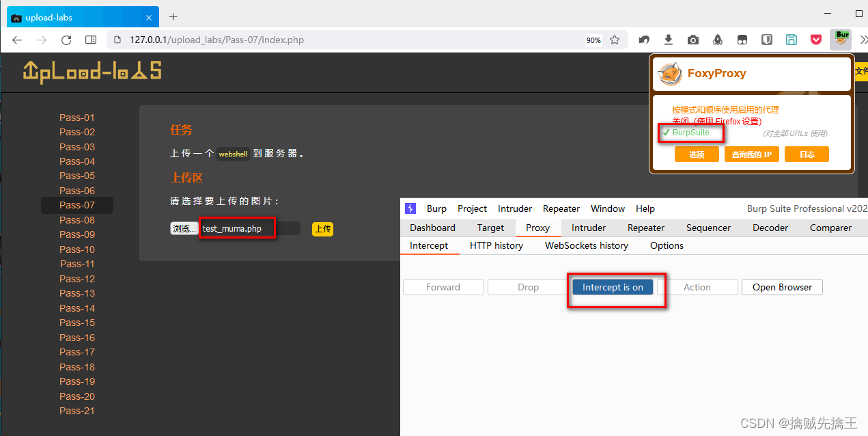868x436 pixels.
Task: Click the teal floppy disk save icon
Action: pos(792,40)
